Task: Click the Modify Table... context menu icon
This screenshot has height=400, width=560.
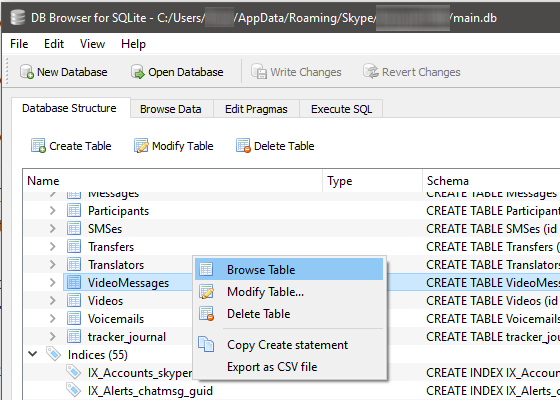Action: pyautogui.click(x=207, y=291)
